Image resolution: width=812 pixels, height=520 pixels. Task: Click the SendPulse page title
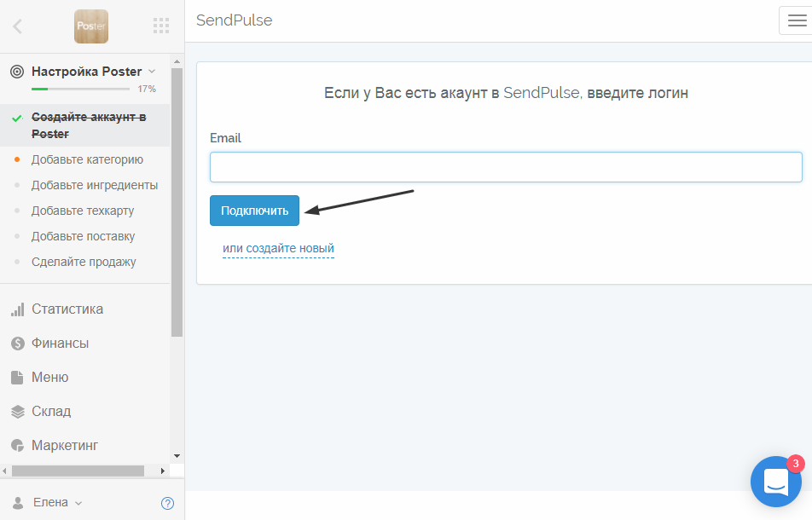(x=234, y=20)
